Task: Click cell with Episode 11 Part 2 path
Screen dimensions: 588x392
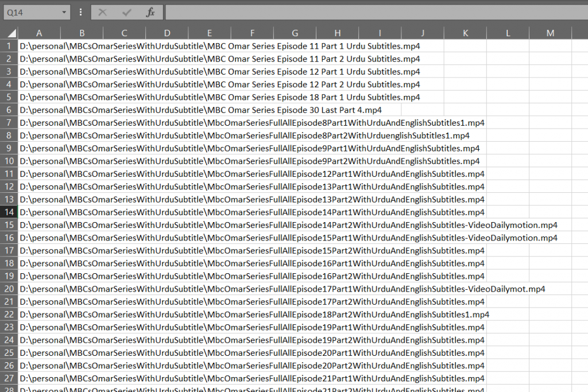Action: tap(220, 59)
